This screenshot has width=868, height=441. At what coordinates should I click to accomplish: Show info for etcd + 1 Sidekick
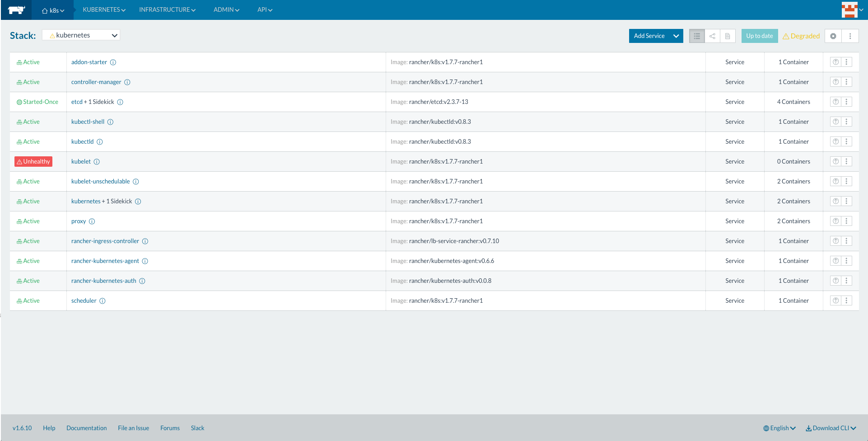(120, 102)
